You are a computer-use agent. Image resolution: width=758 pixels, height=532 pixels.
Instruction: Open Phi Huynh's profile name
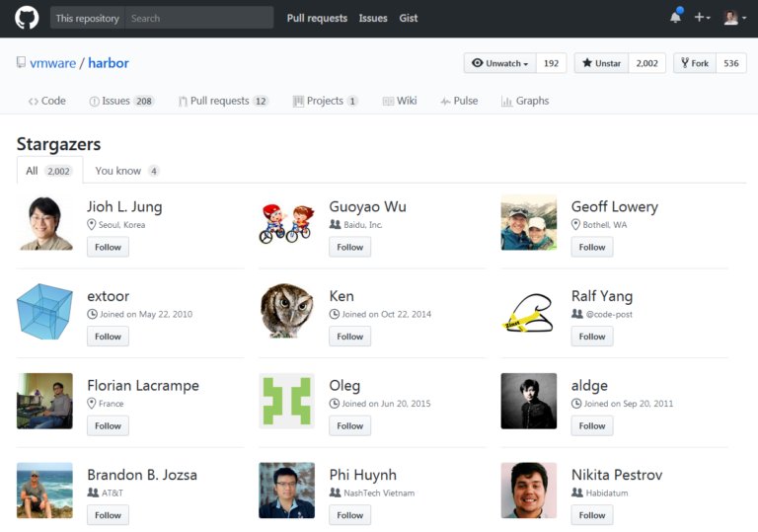[x=363, y=475]
